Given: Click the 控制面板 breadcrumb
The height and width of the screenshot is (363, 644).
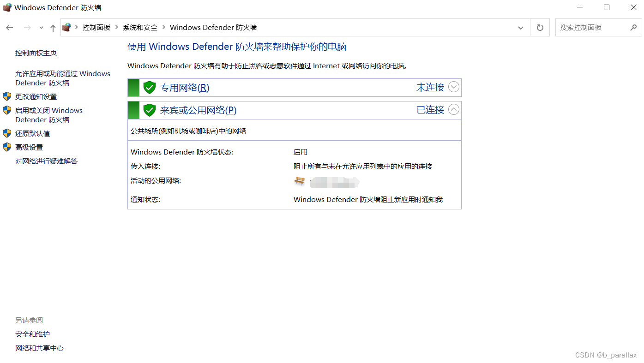Looking at the screenshot, I should [96, 28].
